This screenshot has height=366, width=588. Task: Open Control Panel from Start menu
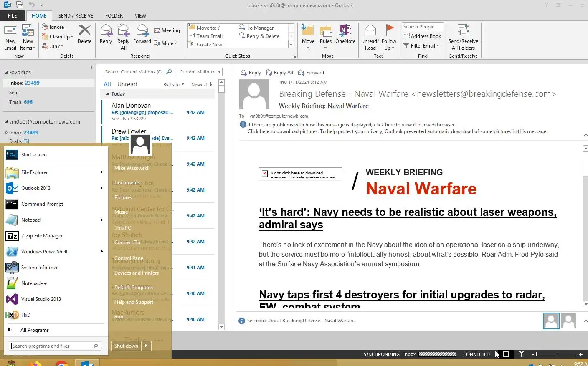point(129,258)
